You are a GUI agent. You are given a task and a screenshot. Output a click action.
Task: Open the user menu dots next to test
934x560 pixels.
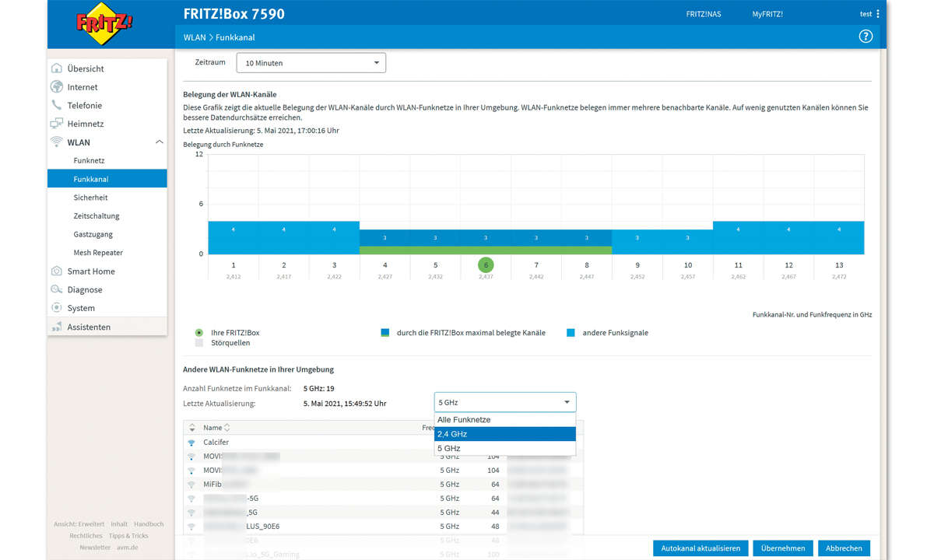point(878,14)
